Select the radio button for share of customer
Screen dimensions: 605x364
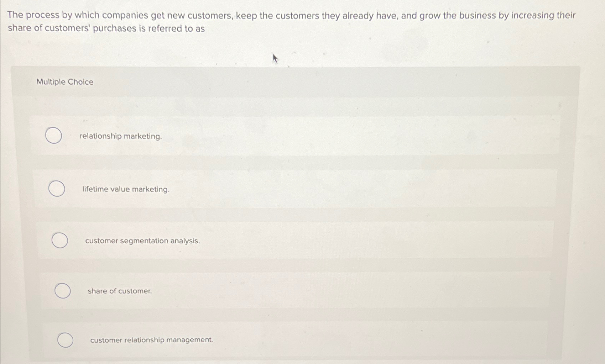(x=62, y=291)
